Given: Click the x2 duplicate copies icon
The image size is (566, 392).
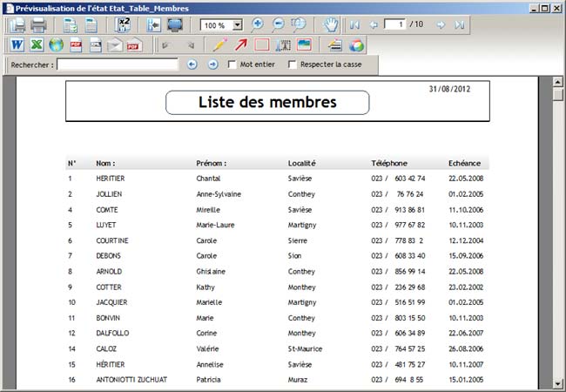Looking at the screenshot, I should 123,25.
